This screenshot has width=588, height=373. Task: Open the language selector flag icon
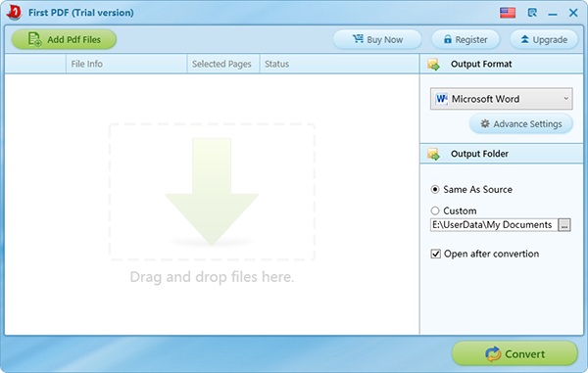[508, 13]
